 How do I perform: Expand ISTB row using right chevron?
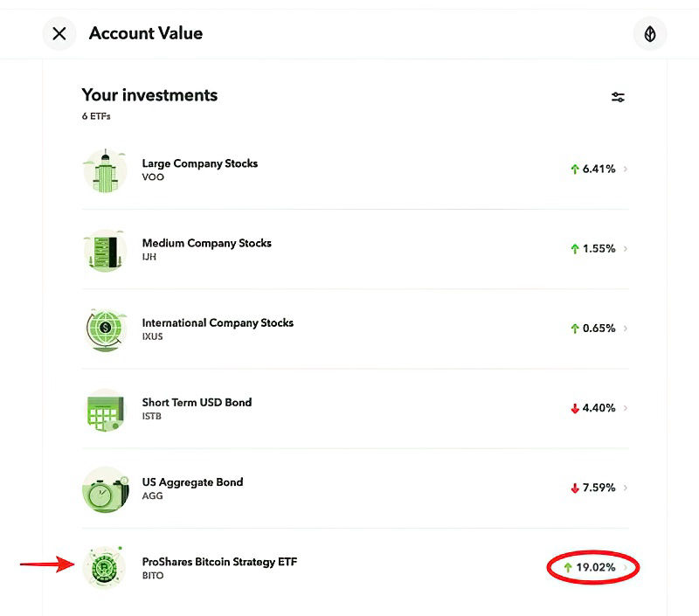[626, 408]
